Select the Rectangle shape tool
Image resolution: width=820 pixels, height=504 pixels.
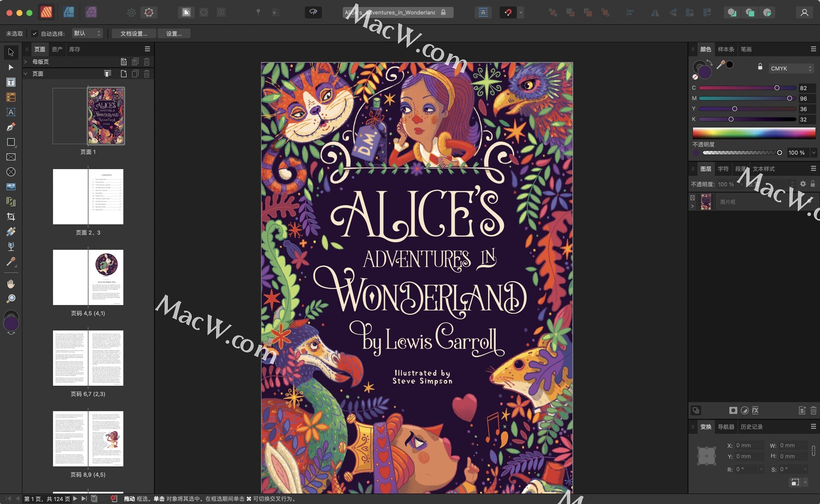[x=11, y=142]
